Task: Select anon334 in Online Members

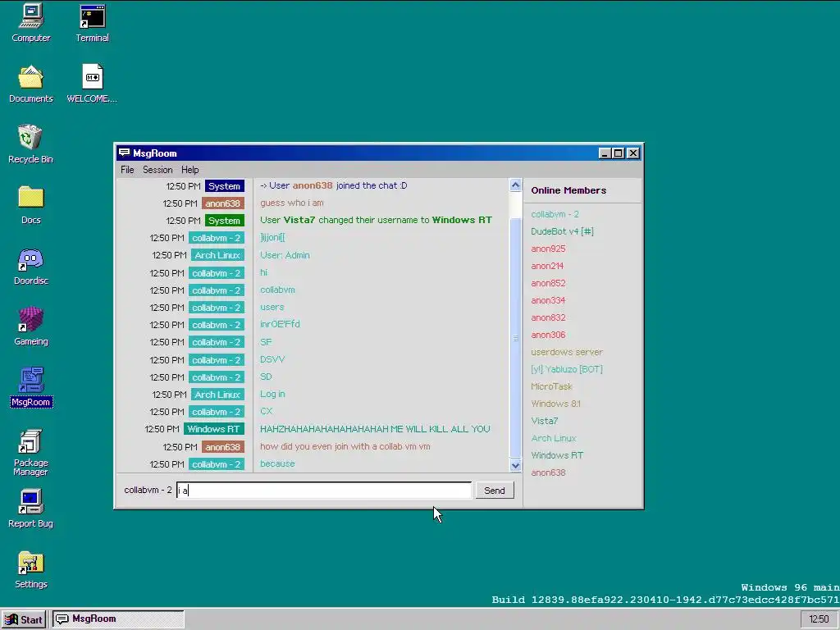Action: 548,300
